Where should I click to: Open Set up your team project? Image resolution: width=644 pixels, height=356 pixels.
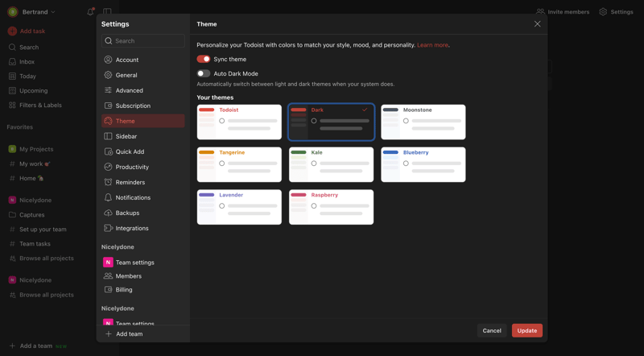point(43,230)
